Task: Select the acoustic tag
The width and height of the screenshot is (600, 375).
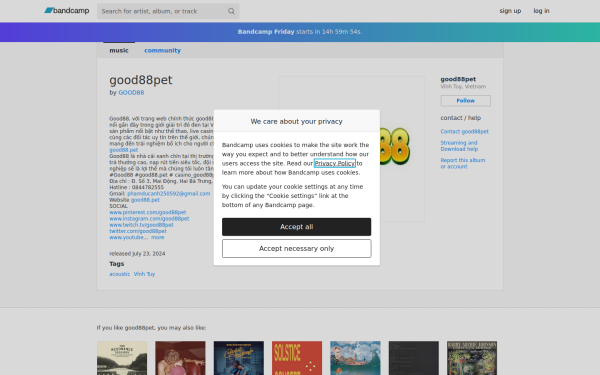Action: [120, 274]
